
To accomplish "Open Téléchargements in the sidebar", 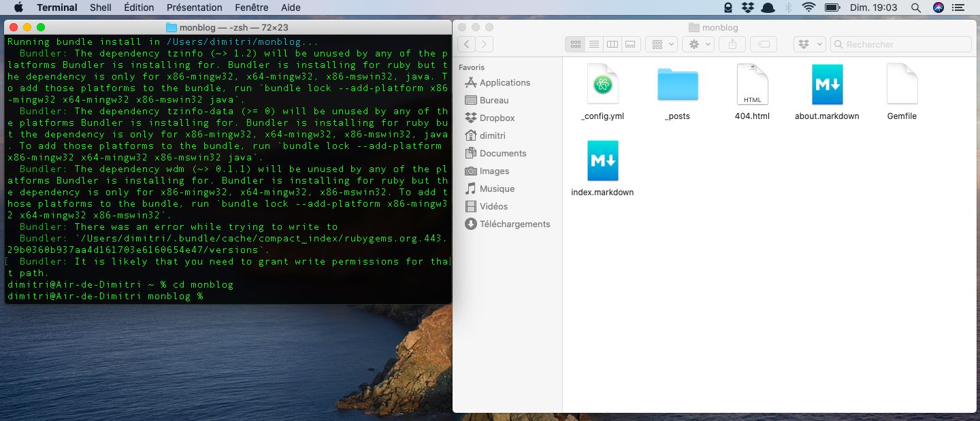I will 514,224.
